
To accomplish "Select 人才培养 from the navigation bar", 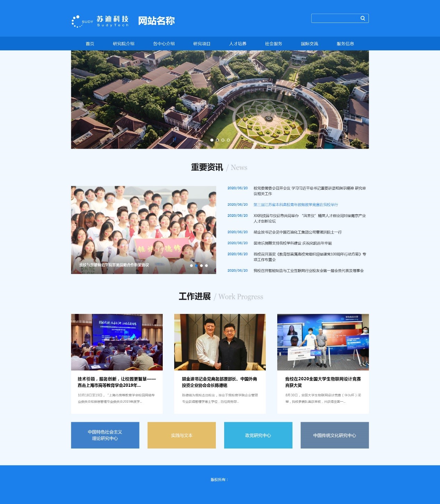I will pos(238,44).
